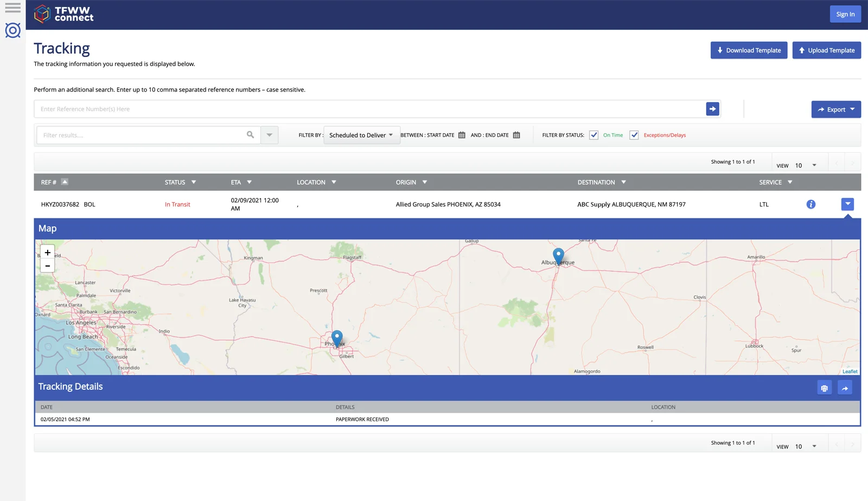
Task: Click the Albuquerque map pin
Action: (558, 255)
